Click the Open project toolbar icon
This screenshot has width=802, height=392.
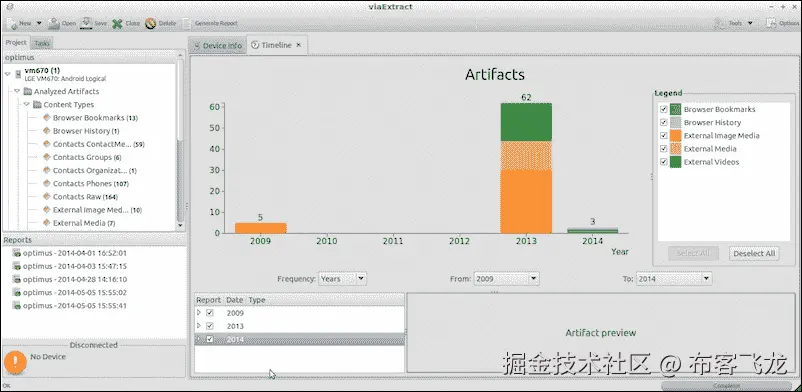54,23
